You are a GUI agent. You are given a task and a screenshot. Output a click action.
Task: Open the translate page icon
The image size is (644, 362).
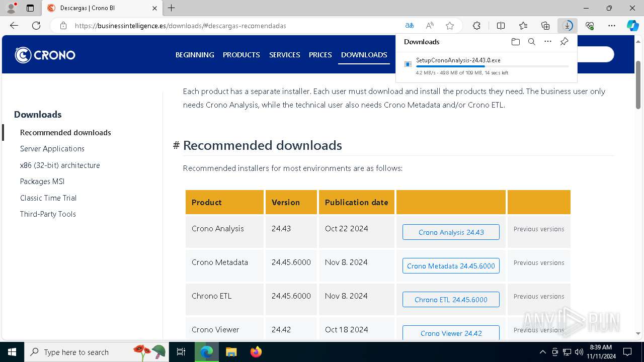(x=410, y=26)
